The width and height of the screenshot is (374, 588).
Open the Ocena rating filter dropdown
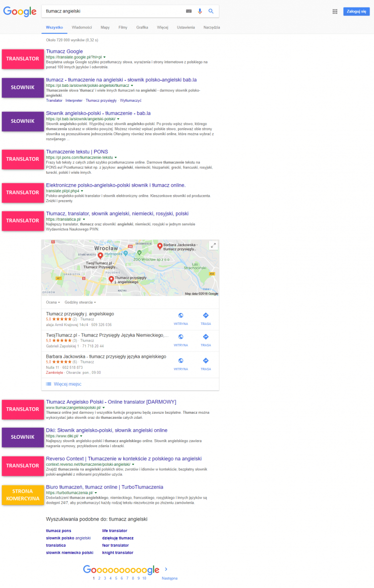click(x=53, y=302)
